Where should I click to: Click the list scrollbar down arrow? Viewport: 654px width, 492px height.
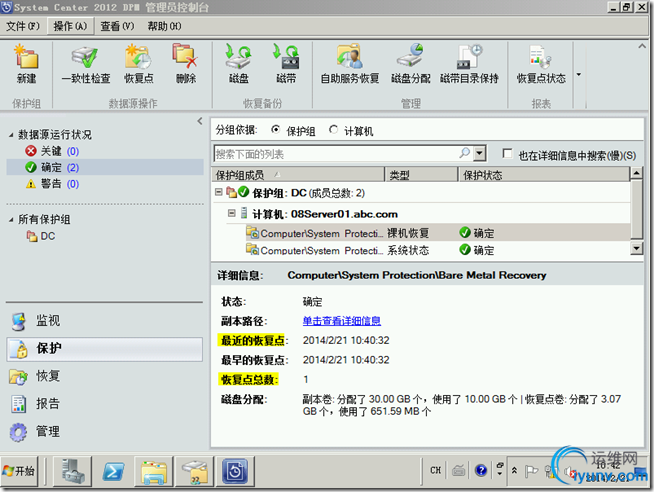click(x=636, y=249)
